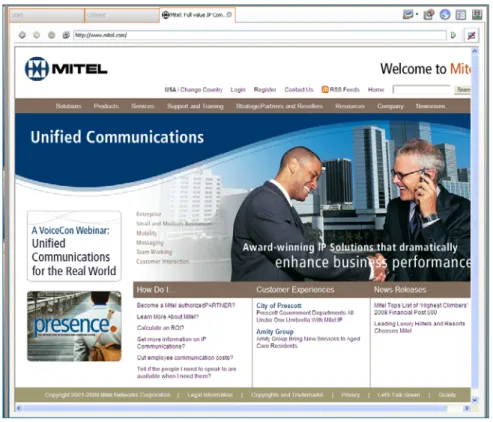The height and width of the screenshot is (422, 493).
Task: Open Strategic Partners and Resellers menu
Action: (x=279, y=106)
